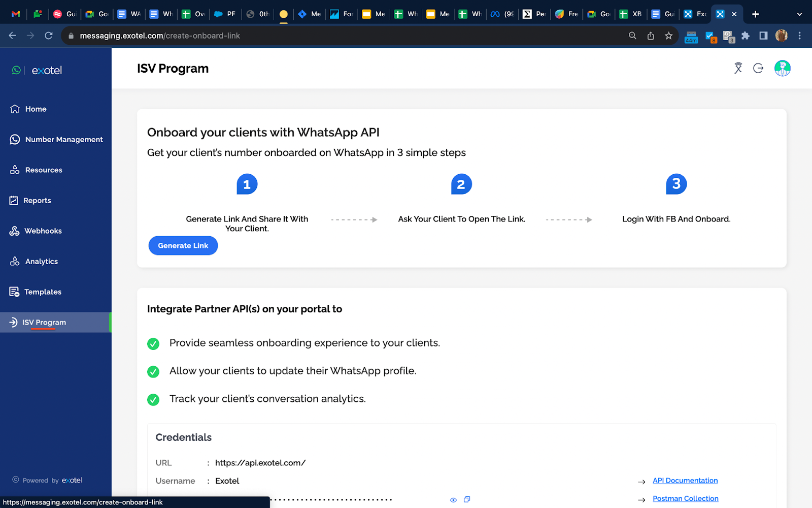The height and width of the screenshot is (508, 812).
Task: Open the browser side panel icon
Action: pyautogui.click(x=763, y=36)
